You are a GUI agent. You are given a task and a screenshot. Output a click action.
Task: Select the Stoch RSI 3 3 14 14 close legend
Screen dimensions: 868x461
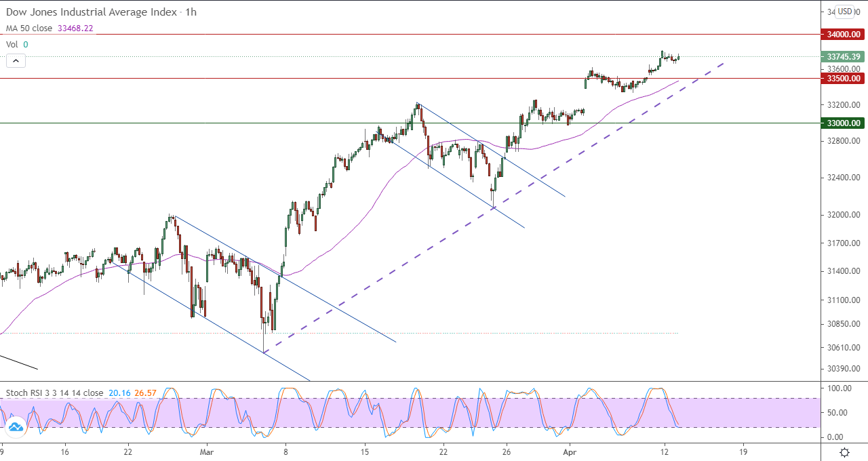point(55,393)
